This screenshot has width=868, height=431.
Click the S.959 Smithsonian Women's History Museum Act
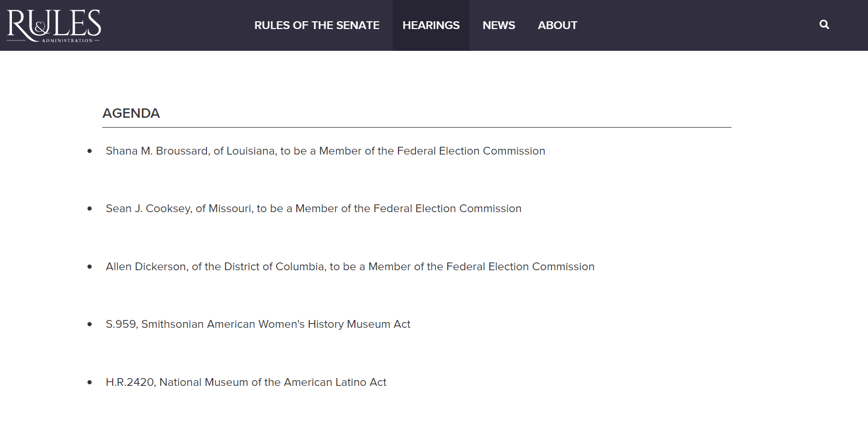click(258, 324)
